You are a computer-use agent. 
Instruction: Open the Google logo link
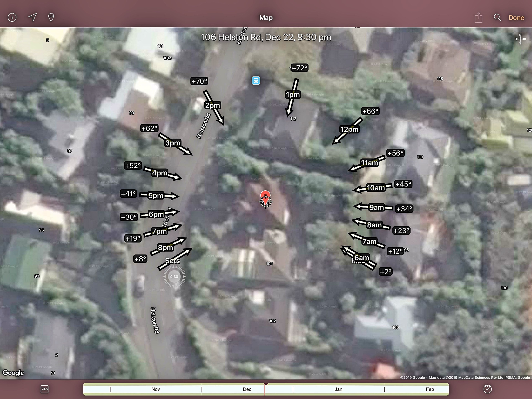pyautogui.click(x=13, y=373)
